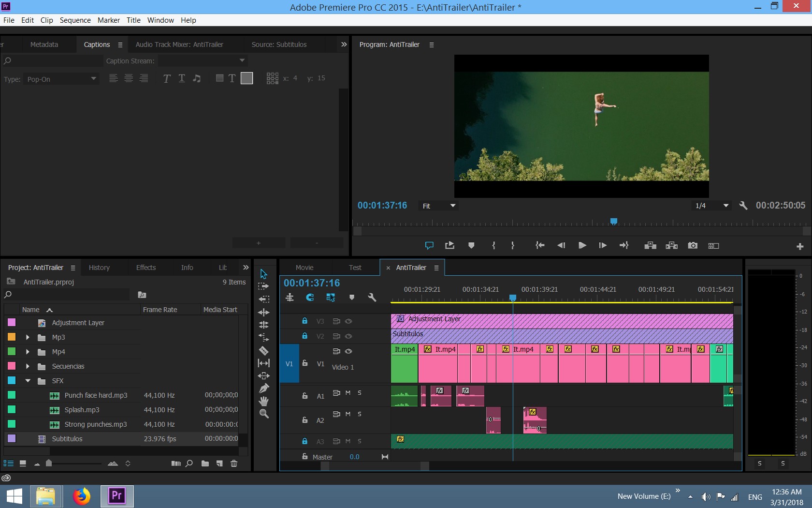The width and height of the screenshot is (812, 508).
Task: Open Program monitor settings wrench
Action: pyautogui.click(x=743, y=206)
